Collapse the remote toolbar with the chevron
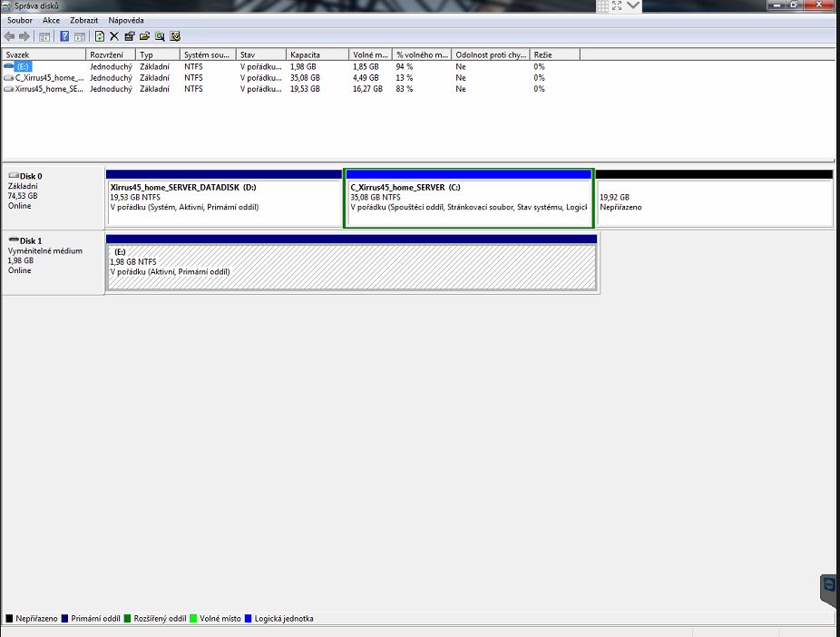This screenshot has width=840, height=637. pos(632,5)
